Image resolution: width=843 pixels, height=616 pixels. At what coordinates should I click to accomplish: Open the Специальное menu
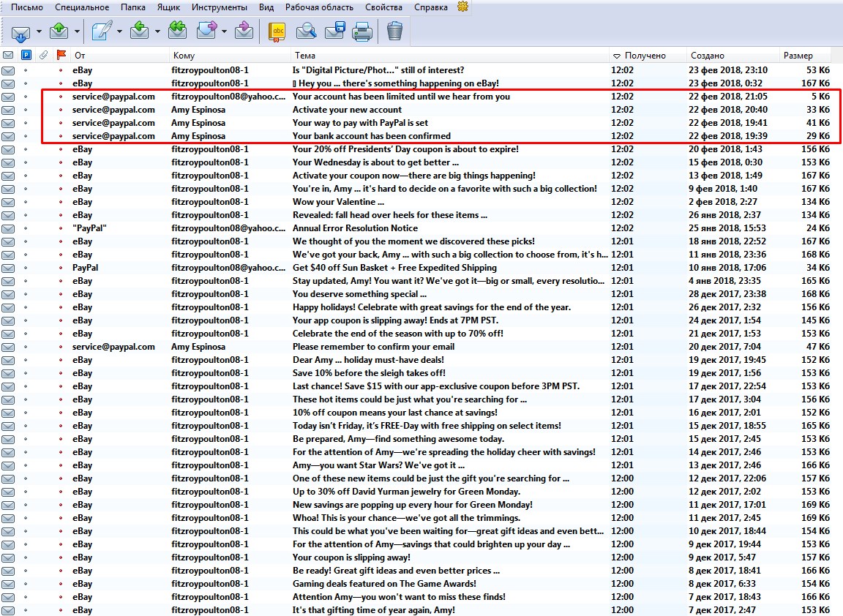[82, 7]
